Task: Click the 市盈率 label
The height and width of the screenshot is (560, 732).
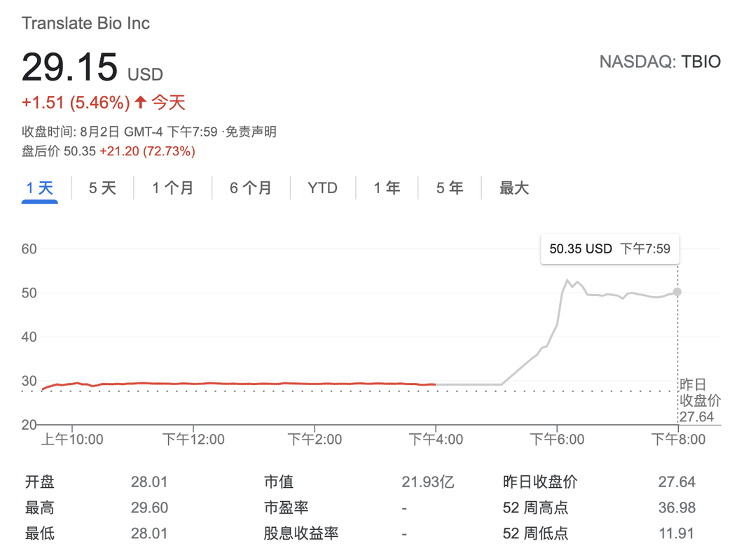Action: click(286, 507)
